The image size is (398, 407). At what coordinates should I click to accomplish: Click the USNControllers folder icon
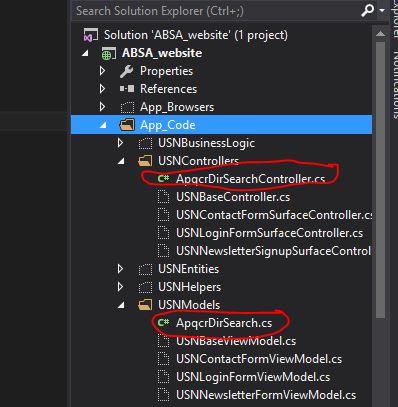tap(145, 161)
